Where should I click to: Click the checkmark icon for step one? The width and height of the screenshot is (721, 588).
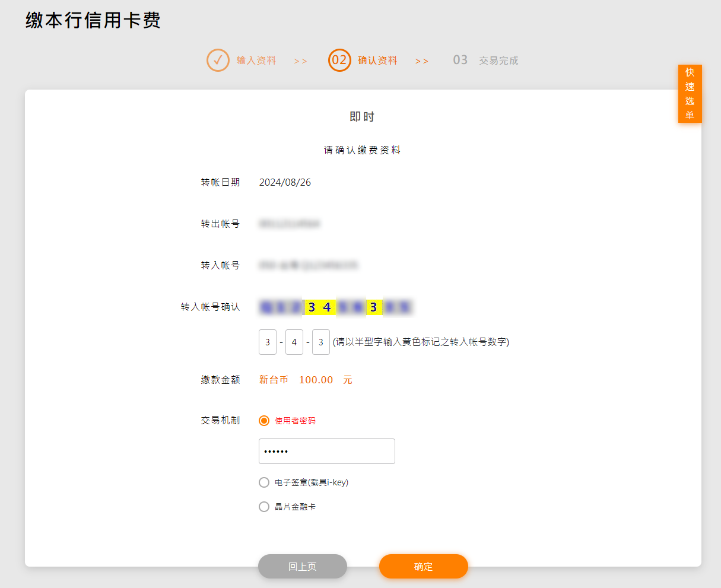click(218, 61)
